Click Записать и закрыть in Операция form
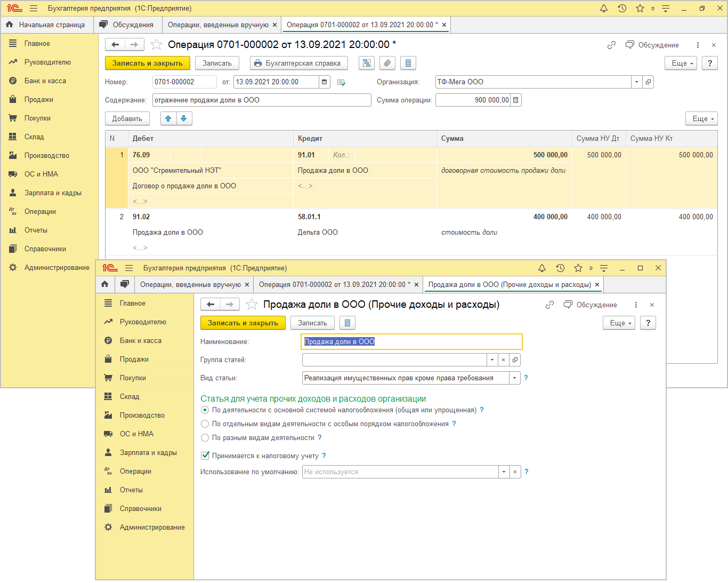The width and height of the screenshot is (728, 583). (x=147, y=63)
